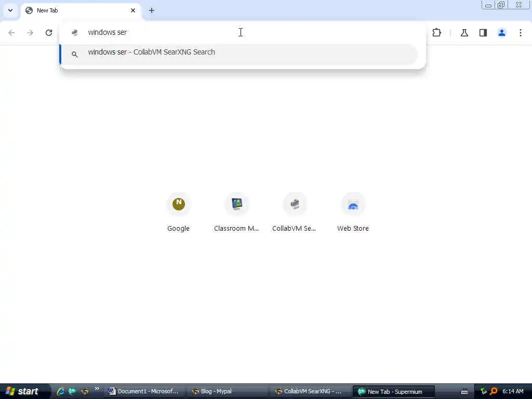This screenshot has height=399, width=532.
Task: Open the profile avatar menu
Action: tap(502, 33)
